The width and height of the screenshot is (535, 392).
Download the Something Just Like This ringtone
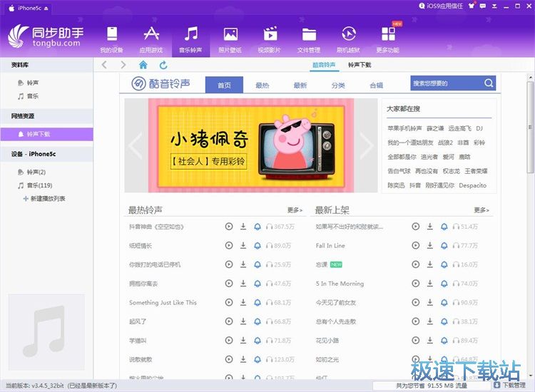pyautogui.click(x=243, y=302)
